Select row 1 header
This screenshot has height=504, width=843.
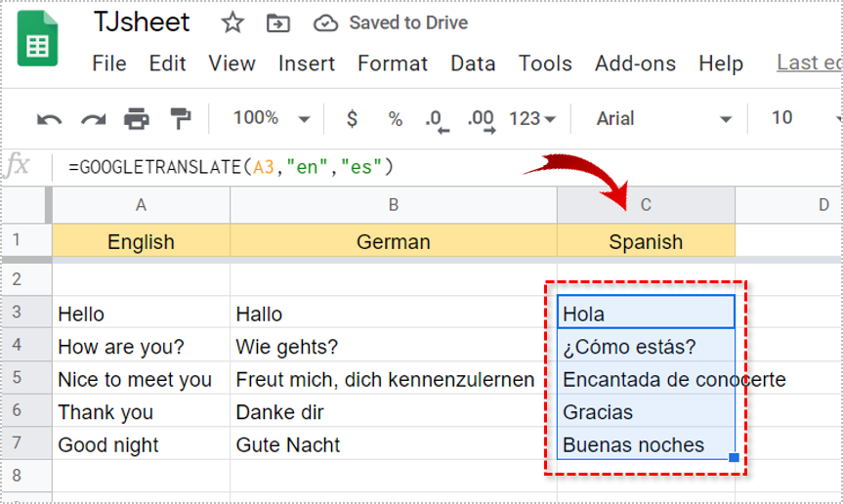pyautogui.click(x=25, y=240)
